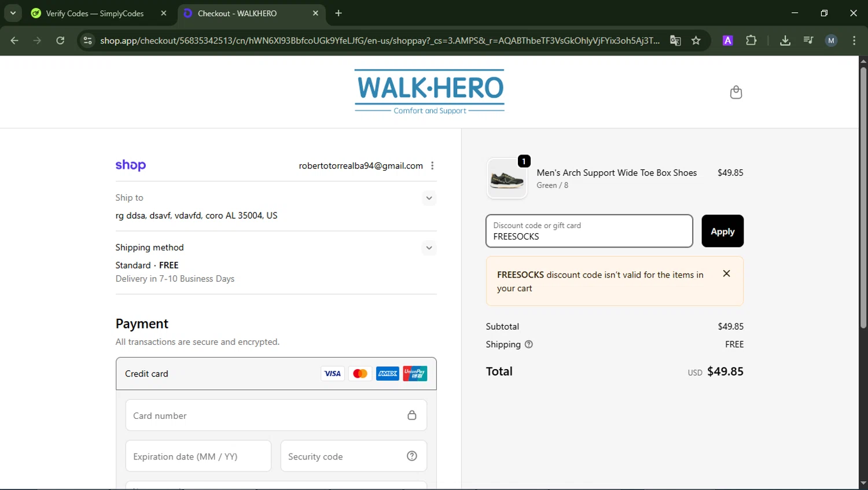Click the browser address bar URL
Viewport: 868px width, 490px height.
[380, 40]
